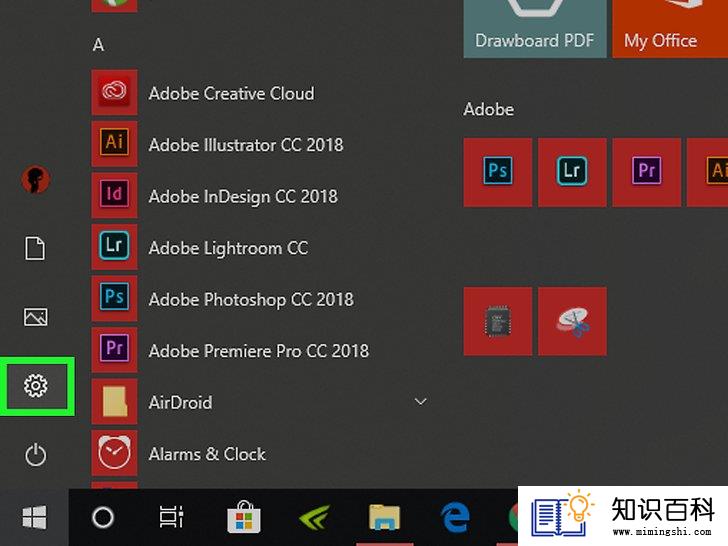Launch Adobe Photoshop CC 2018 icon

click(114, 299)
